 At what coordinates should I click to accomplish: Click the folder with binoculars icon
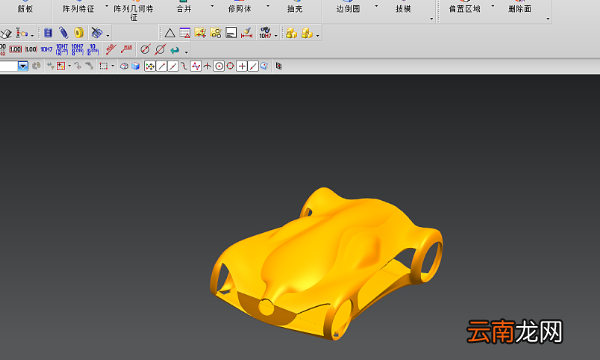pos(216,33)
